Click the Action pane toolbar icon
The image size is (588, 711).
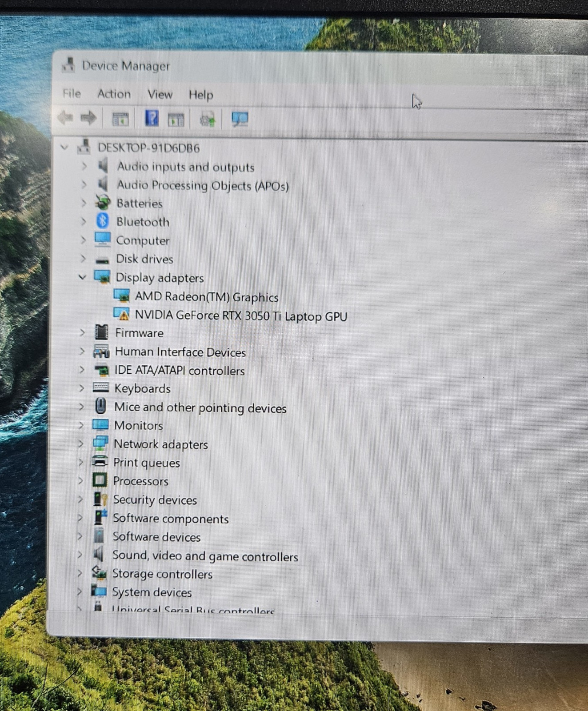[176, 119]
